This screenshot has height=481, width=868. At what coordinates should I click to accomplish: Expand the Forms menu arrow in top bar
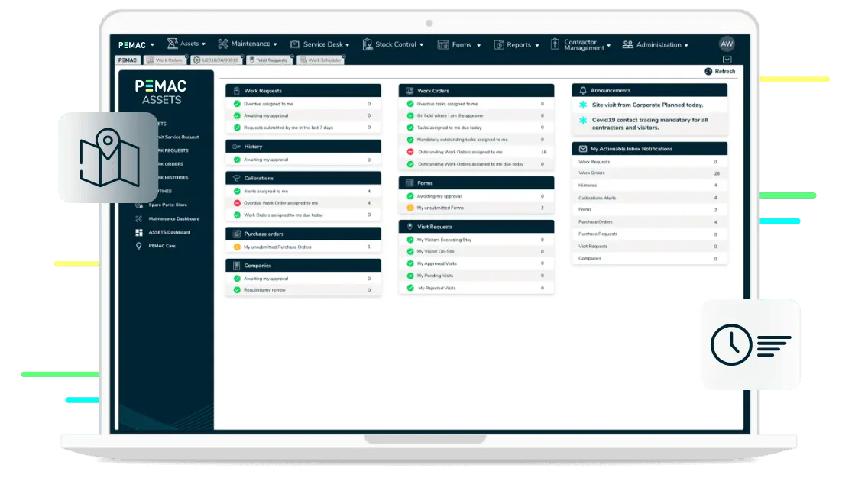click(478, 45)
